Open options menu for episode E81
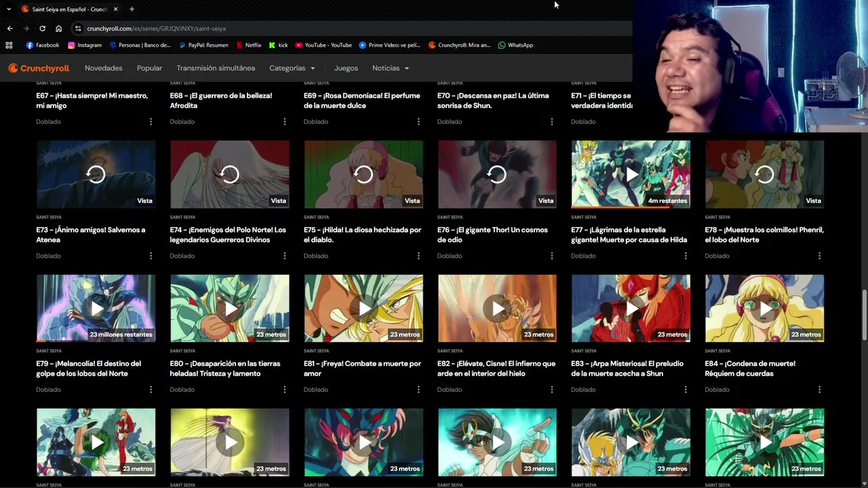Image resolution: width=868 pixels, height=488 pixels. 418,389
